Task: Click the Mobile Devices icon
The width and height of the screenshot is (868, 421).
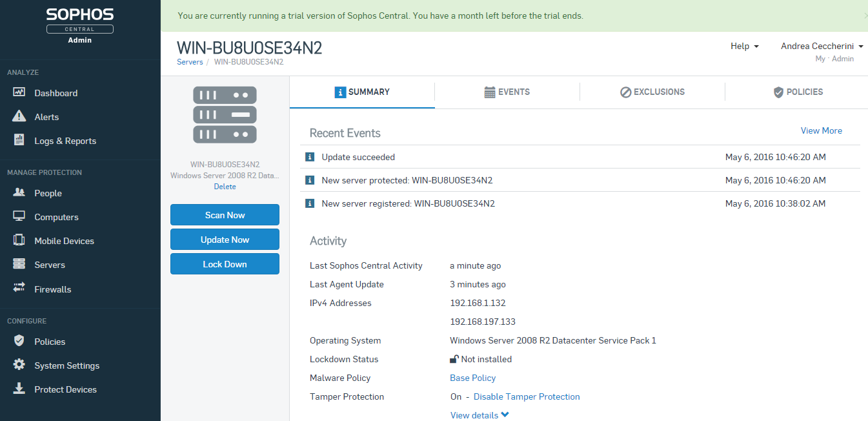Action: [19, 240]
